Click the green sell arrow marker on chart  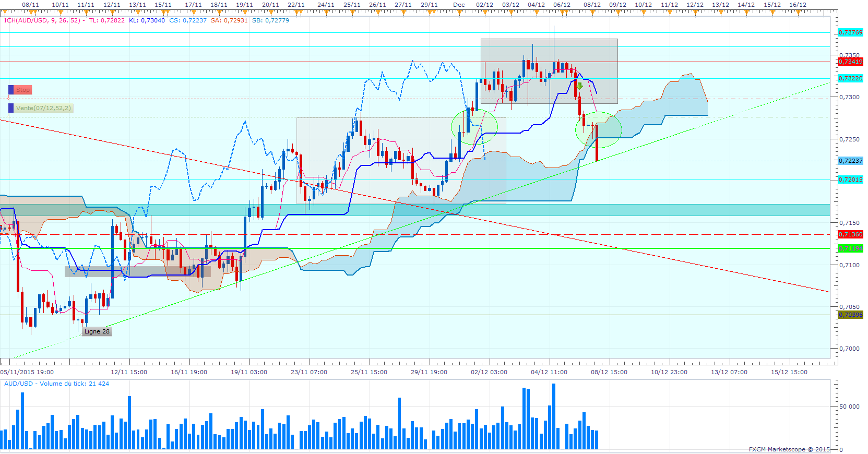tap(579, 86)
